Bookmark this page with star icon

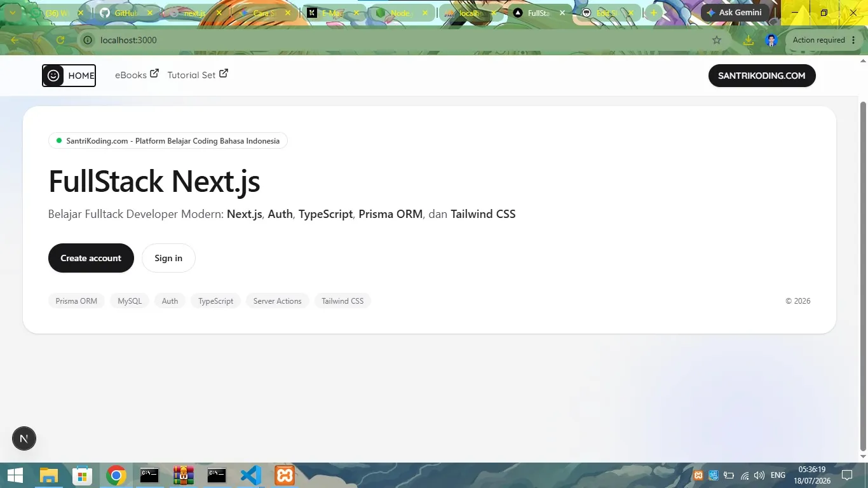point(717,40)
